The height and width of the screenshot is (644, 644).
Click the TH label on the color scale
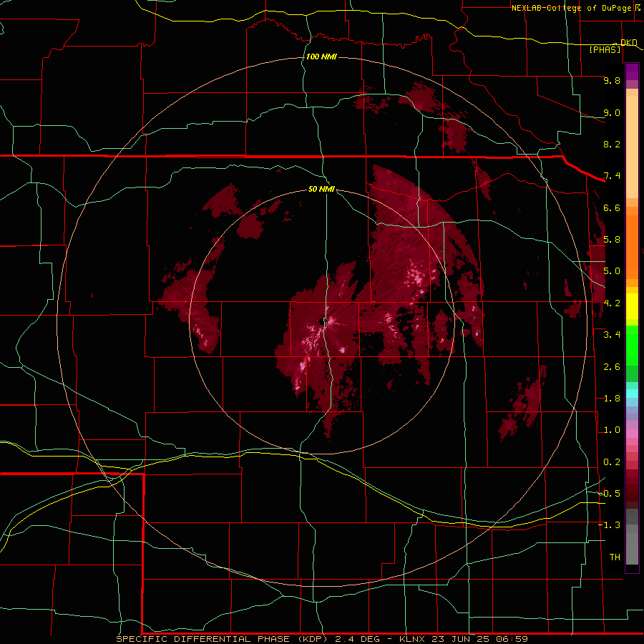(x=615, y=557)
